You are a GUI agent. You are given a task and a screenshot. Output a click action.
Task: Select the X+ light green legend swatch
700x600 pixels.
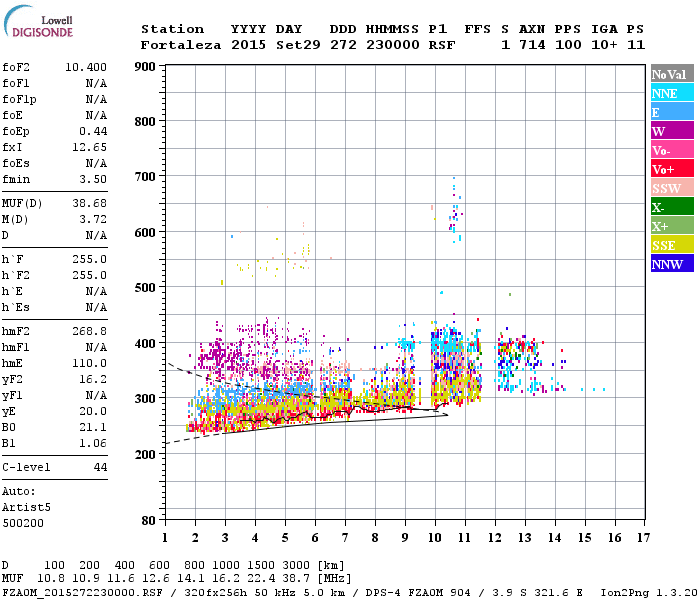tap(672, 226)
